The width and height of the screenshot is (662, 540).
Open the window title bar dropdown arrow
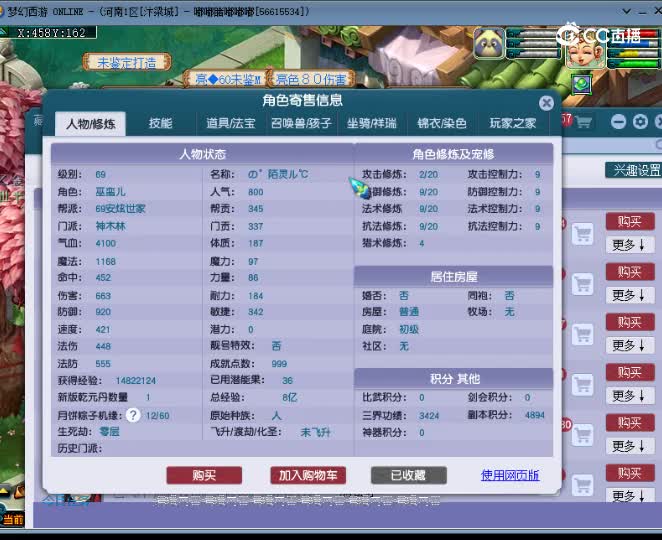point(627,11)
